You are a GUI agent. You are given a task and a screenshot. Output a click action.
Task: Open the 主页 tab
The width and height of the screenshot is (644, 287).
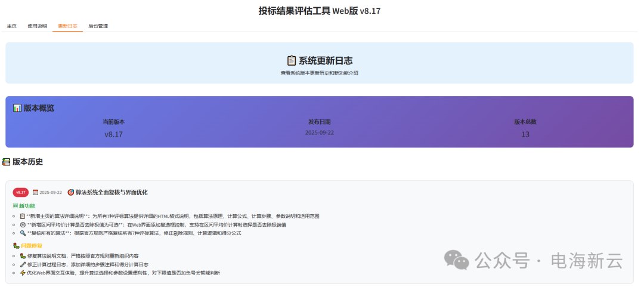coord(11,26)
